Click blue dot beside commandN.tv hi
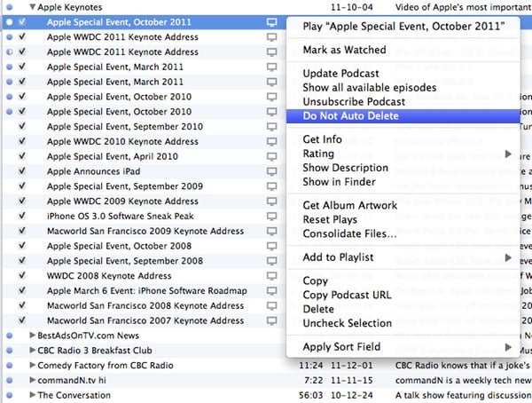This screenshot has width=532, height=403. pyautogui.click(x=10, y=381)
